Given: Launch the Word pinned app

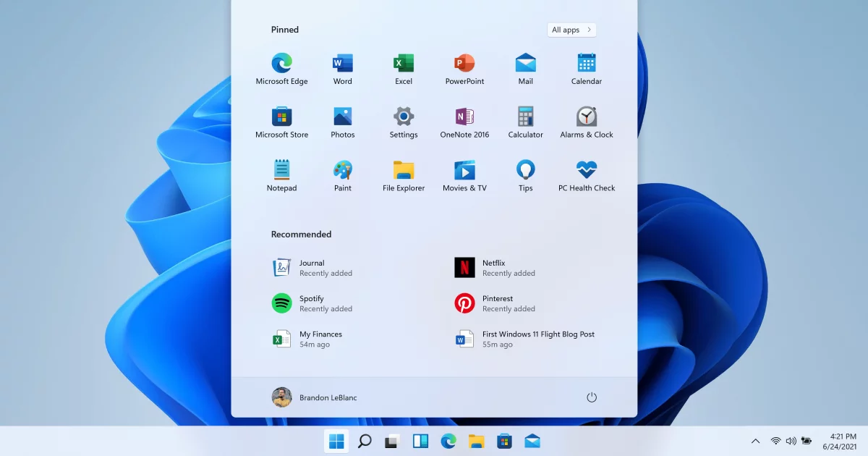Looking at the screenshot, I should [342, 64].
